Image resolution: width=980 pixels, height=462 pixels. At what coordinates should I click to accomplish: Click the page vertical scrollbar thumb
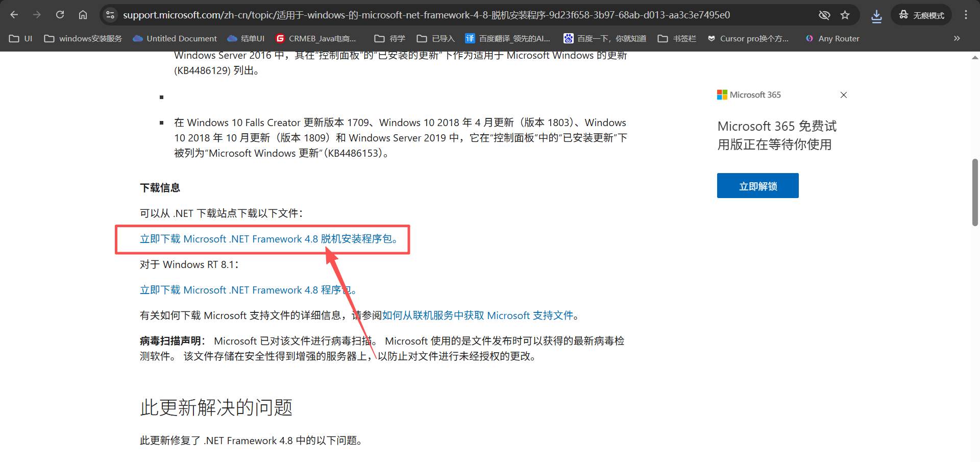click(975, 192)
